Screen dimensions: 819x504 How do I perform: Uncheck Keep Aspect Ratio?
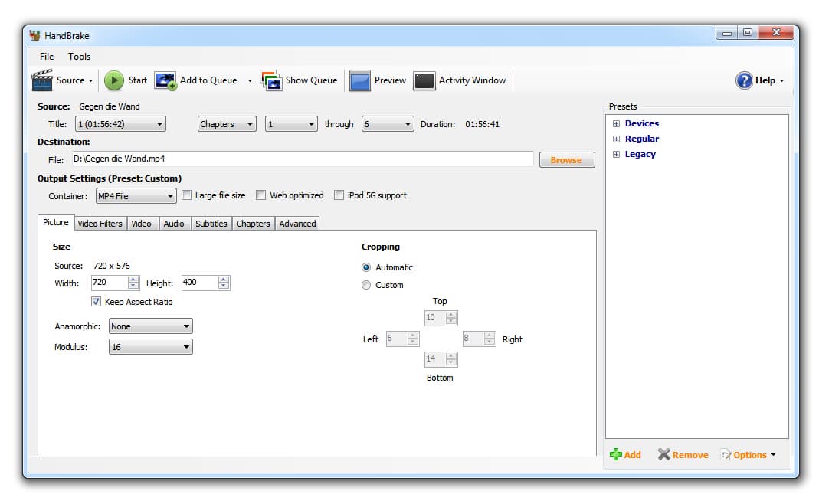(96, 301)
